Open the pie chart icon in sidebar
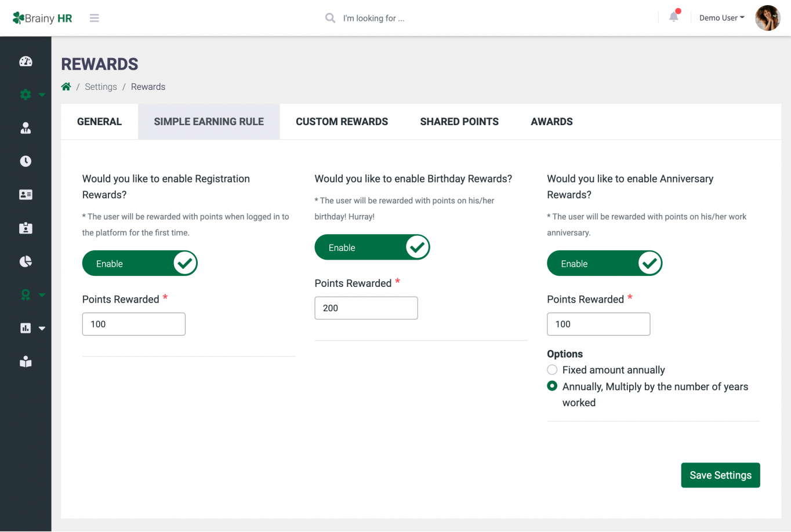Screen dimensions: 791x532 pyautogui.click(x=26, y=261)
